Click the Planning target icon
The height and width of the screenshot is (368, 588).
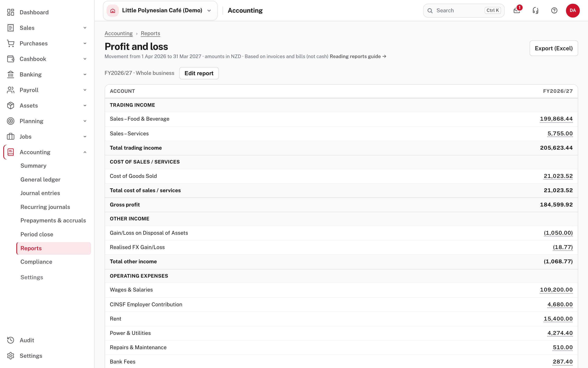pyautogui.click(x=11, y=121)
